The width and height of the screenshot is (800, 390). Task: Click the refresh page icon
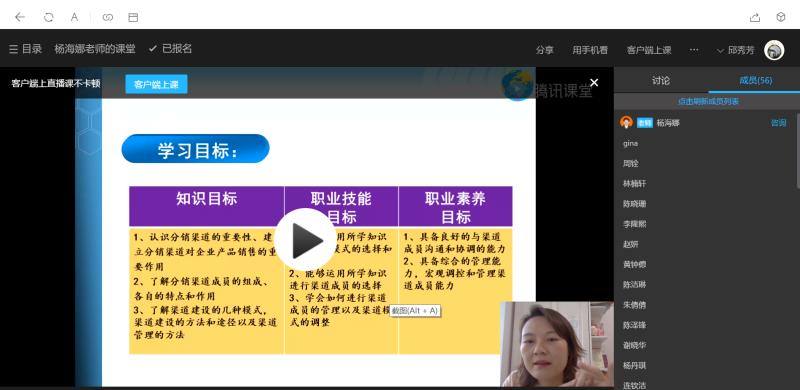(x=48, y=17)
